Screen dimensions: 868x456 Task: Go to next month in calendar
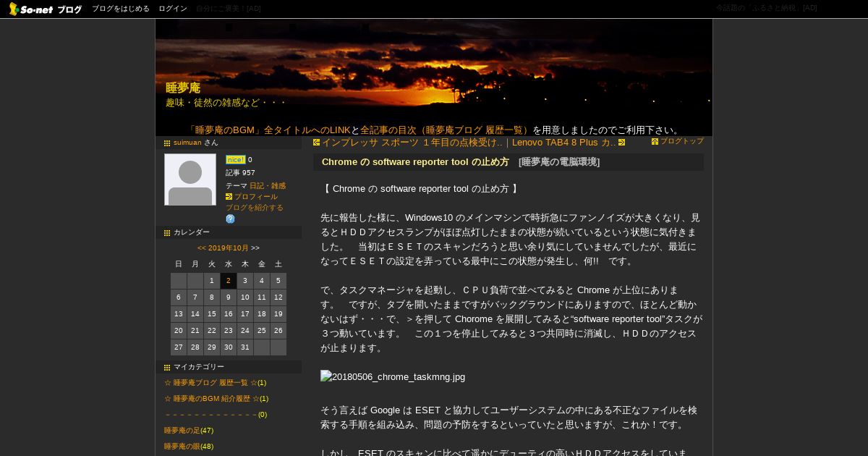click(255, 248)
